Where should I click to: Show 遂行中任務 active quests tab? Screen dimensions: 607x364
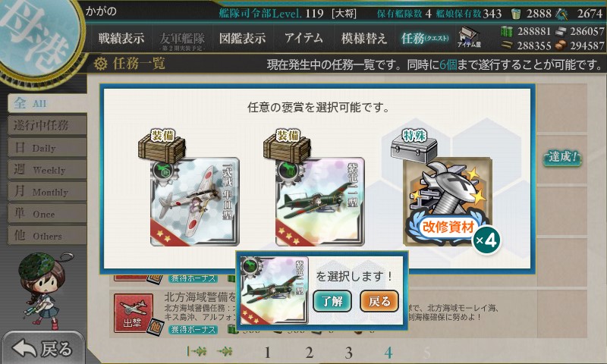[47, 126]
